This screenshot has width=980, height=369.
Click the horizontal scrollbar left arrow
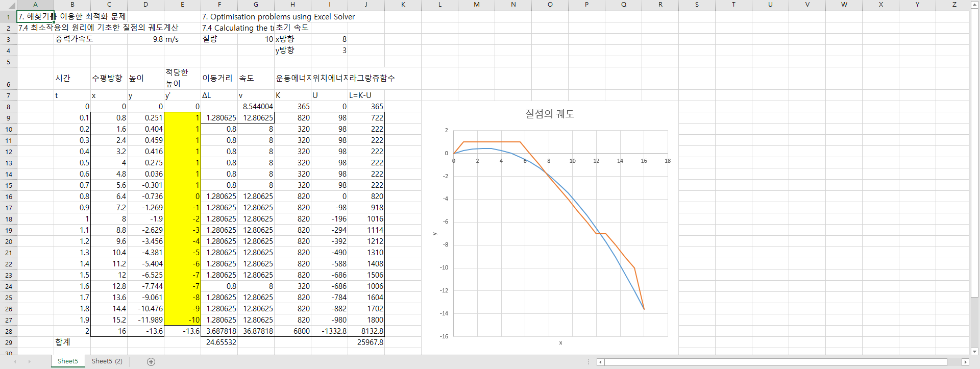click(601, 362)
